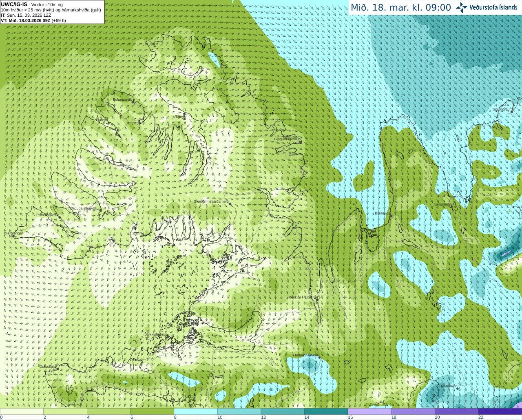522x420 pixels.
Task: Pick the 6–8 m/s dark green legend swatch
Action: [x=152, y=411]
